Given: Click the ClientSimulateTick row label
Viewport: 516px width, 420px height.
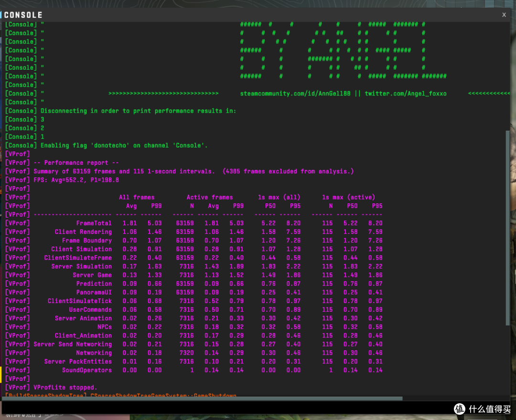Looking at the screenshot, I should click(x=80, y=301).
